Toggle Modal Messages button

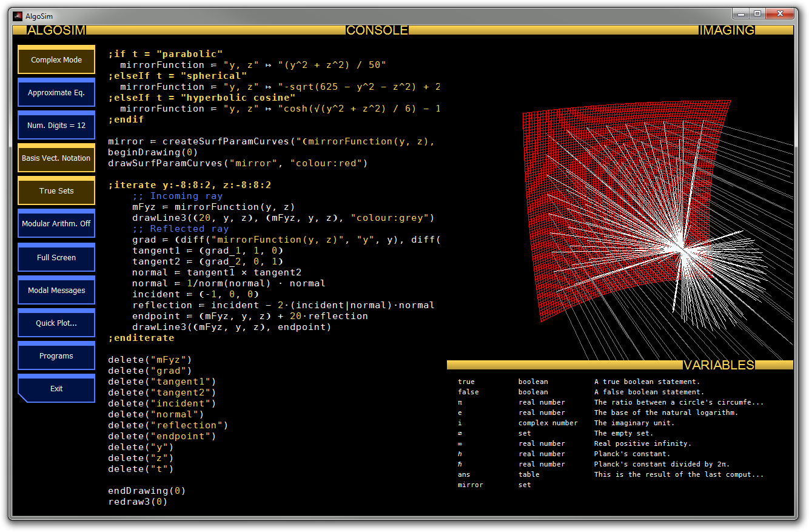56,290
